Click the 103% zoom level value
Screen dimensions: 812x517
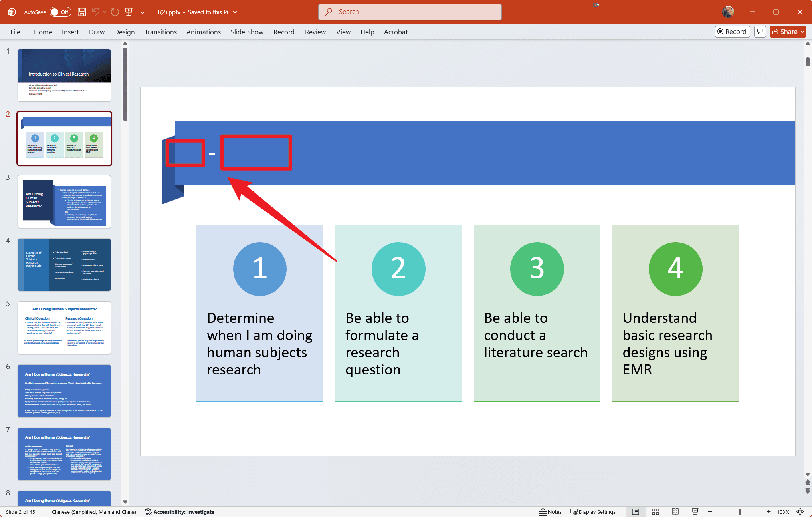[783, 512]
